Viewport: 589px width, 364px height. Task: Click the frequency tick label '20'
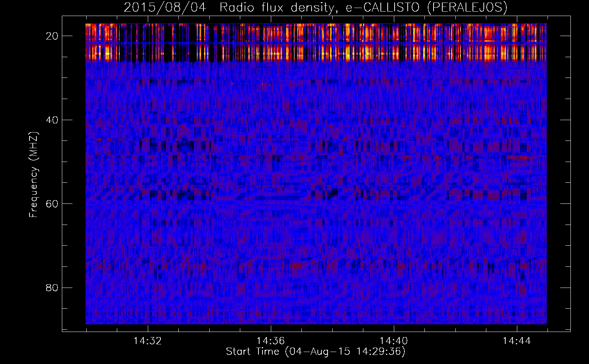pyautogui.click(x=52, y=36)
